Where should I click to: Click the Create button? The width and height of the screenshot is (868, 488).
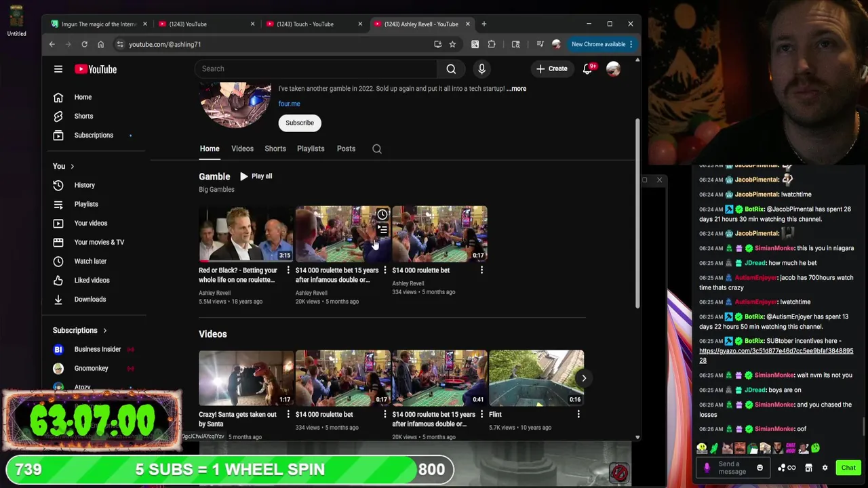coord(552,68)
